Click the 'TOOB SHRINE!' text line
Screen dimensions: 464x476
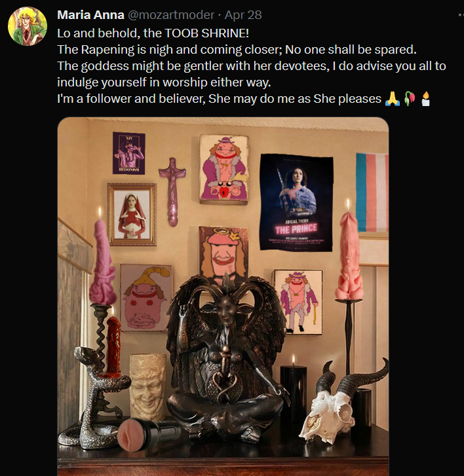coord(153,33)
